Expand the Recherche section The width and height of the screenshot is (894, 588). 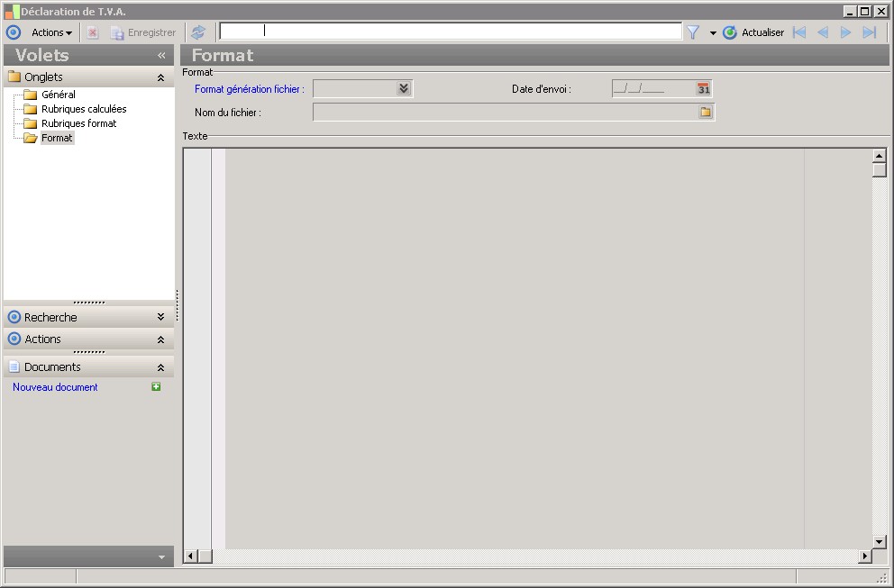pyautogui.click(x=160, y=317)
